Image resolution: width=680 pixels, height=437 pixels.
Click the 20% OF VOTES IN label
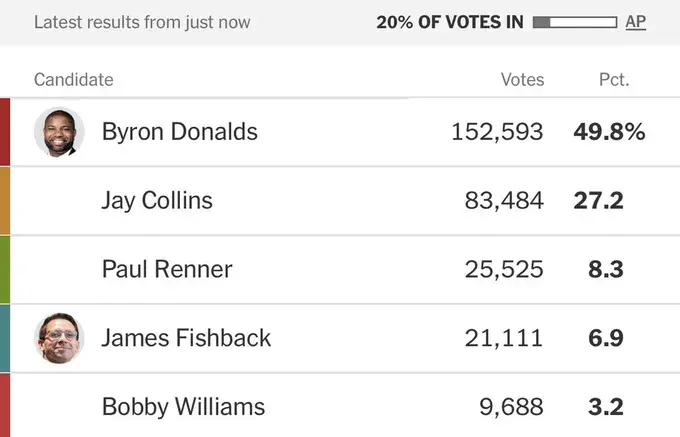(450, 22)
